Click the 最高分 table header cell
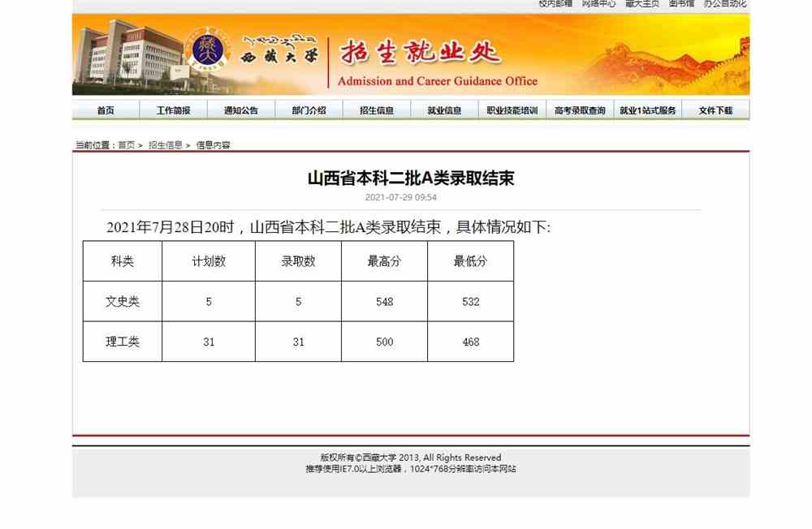Screen dimensions: 812x529 pyautogui.click(x=384, y=261)
